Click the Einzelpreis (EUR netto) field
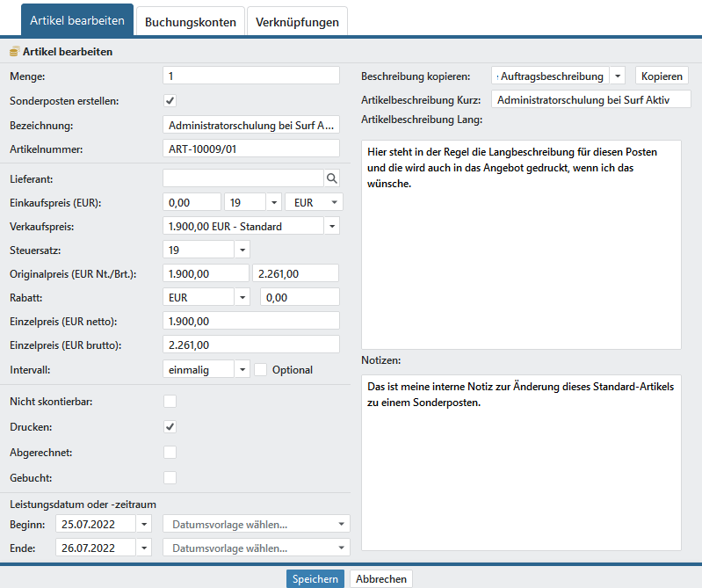Image resolution: width=702 pixels, height=588 pixels. pyautogui.click(x=251, y=321)
